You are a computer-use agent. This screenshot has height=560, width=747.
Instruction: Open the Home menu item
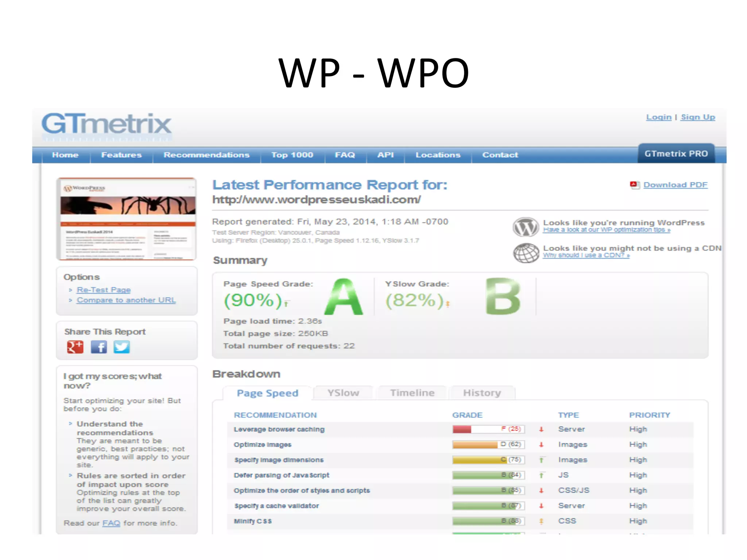65,155
